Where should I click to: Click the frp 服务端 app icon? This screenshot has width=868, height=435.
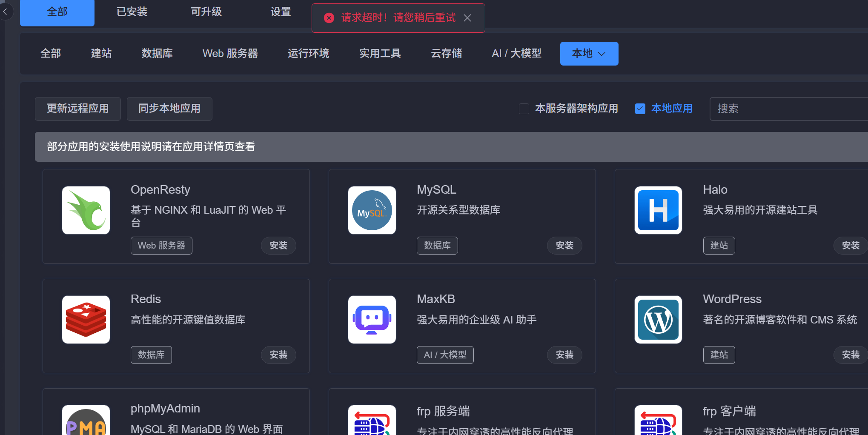tap(372, 420)
